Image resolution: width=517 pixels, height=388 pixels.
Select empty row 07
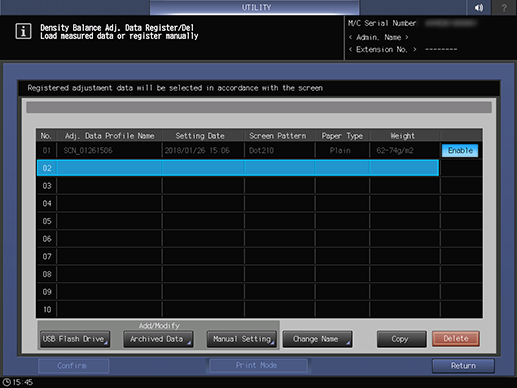[x=238, y=256]
